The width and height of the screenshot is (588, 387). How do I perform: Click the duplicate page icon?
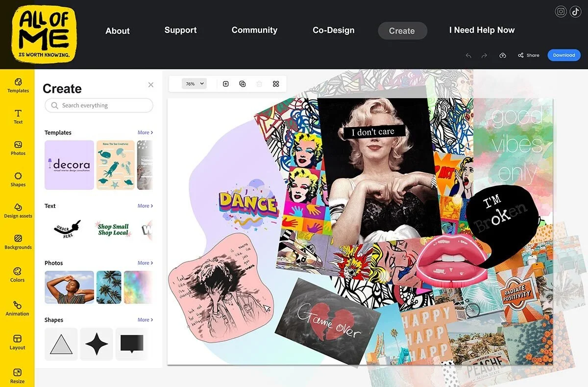point(243,84)
